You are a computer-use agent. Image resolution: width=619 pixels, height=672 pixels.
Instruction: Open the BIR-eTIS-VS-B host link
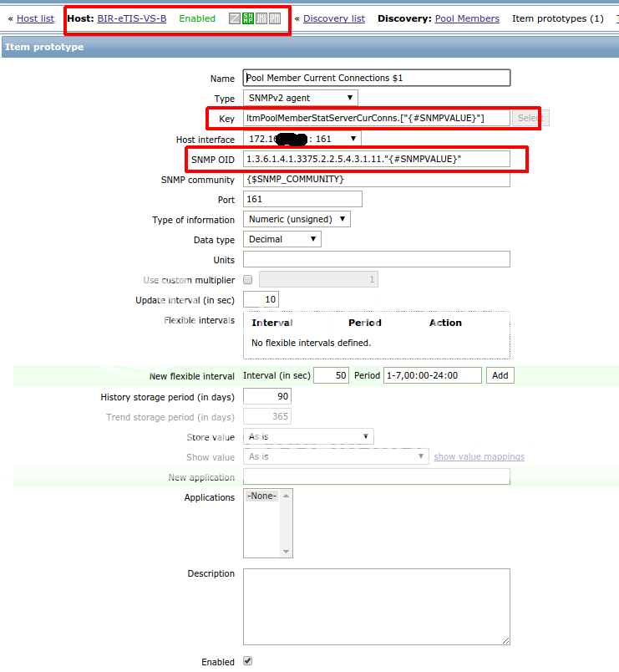[131, 18]
